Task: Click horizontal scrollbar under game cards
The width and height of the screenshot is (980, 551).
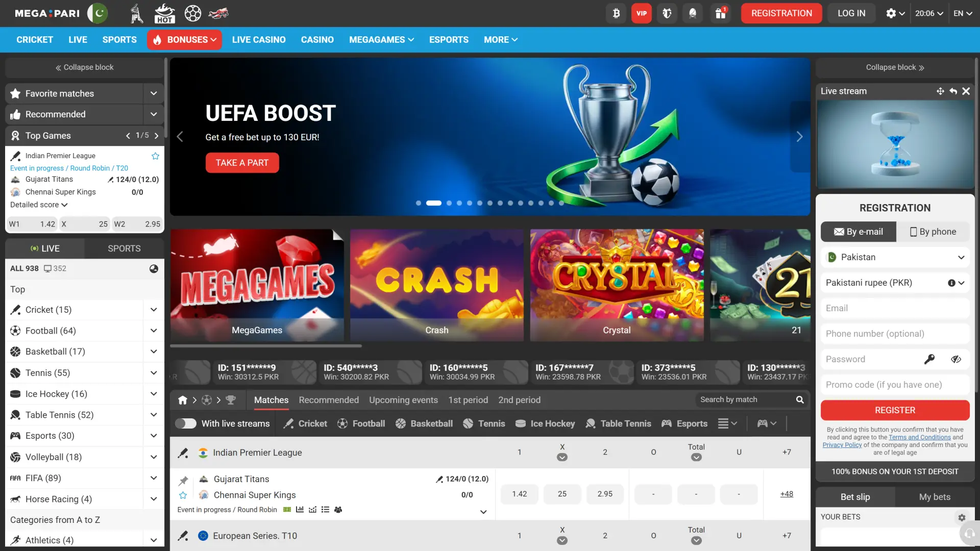Action: (266, 346)
